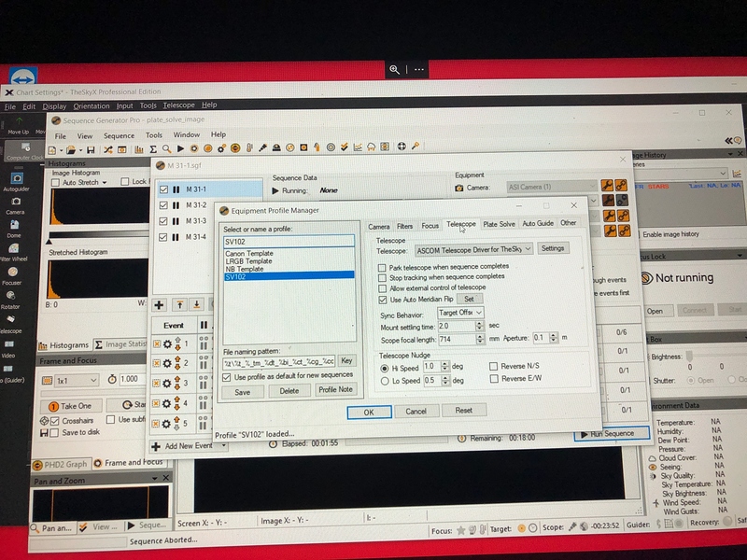The height and width of the screenshot is (560, 747).
Task: Switch to the Auto Guide tab
Action: (538, 223)
